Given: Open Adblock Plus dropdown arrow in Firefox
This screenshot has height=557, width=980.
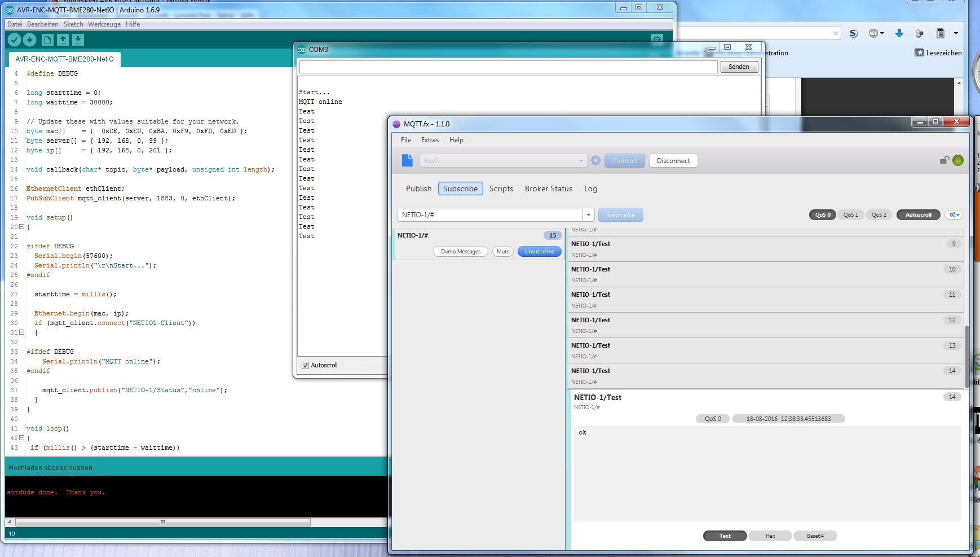Looking at the screenshot, I should tap(882, 33).
